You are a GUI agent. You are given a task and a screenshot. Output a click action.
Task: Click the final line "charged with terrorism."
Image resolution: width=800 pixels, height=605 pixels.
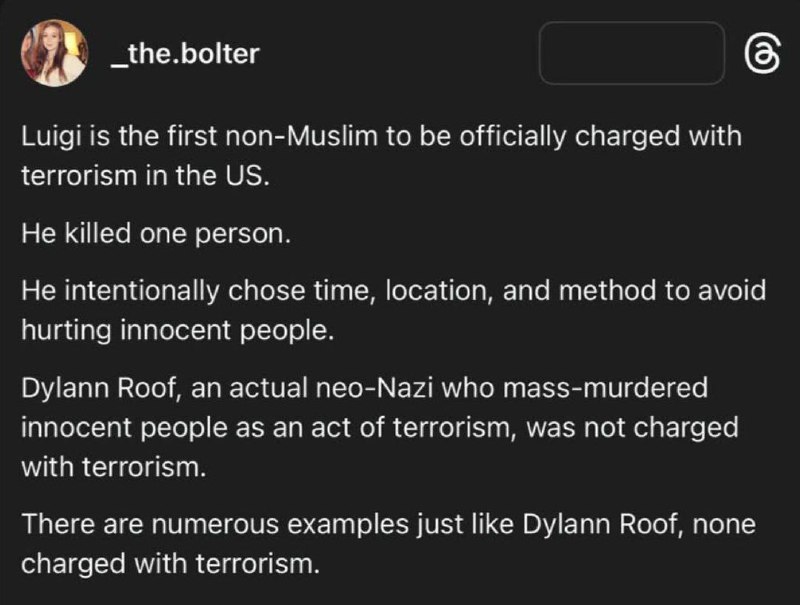pyautogui.click(x=170, y=564)
